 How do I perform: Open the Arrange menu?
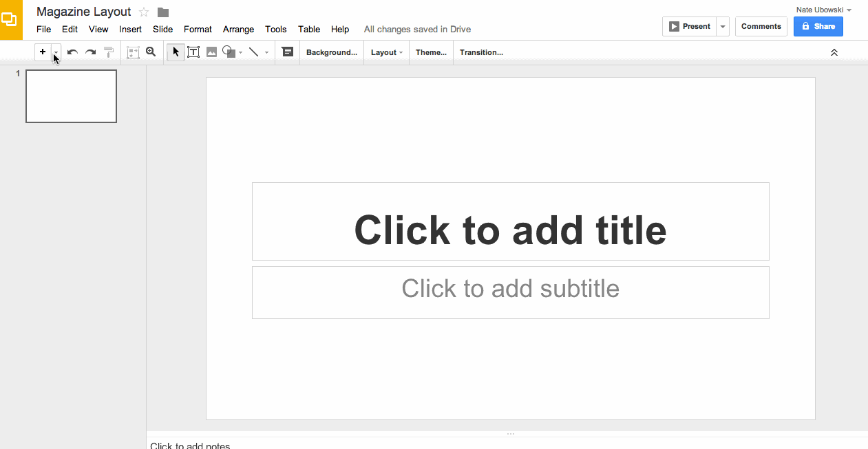(x=238, y=30)
